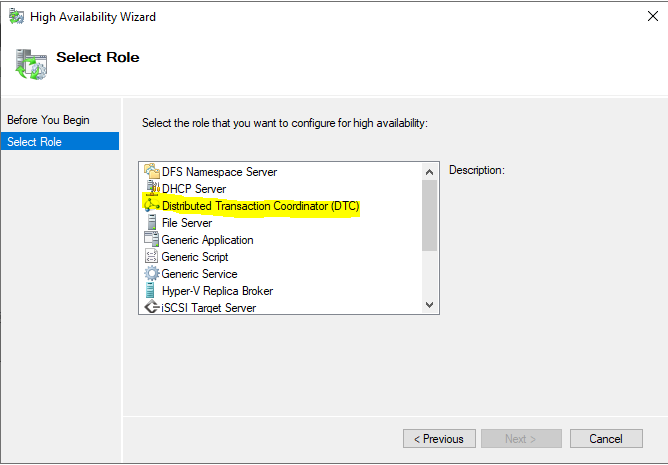Choose DHCP Server from the role list
The width and height of the screenshot is (668, 465).
[x=194, y=188]
